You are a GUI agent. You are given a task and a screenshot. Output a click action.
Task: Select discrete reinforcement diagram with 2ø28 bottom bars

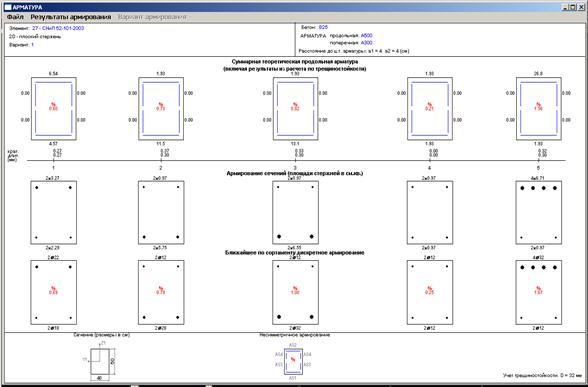click(x=161, y=292)
